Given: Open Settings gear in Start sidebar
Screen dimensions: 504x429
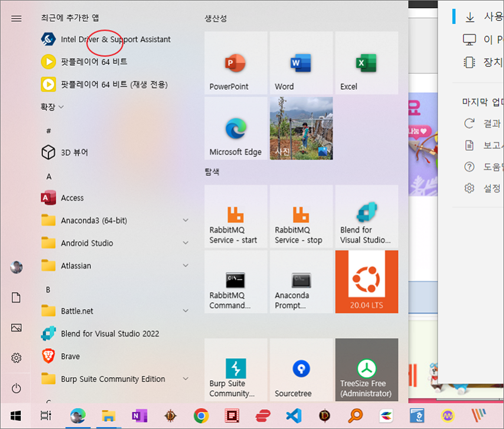Looking at the screenshot, I should pyautogui.click(x=16, y=358).
